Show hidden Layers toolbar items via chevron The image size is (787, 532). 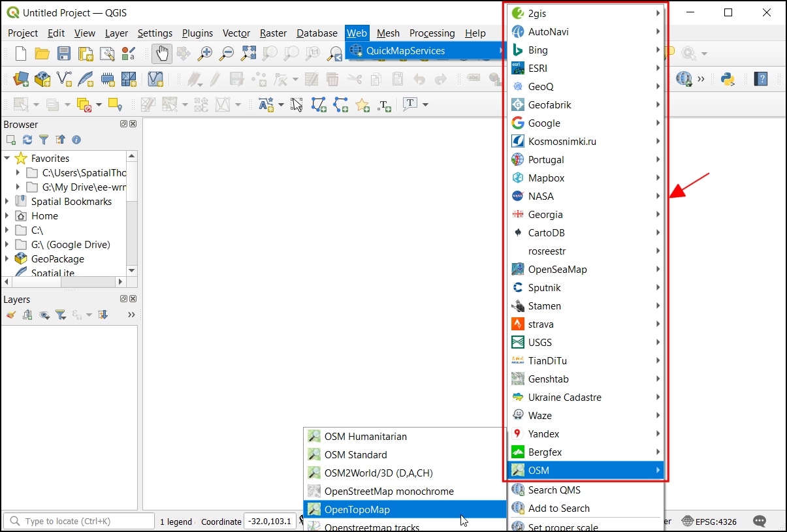(131, 315)
